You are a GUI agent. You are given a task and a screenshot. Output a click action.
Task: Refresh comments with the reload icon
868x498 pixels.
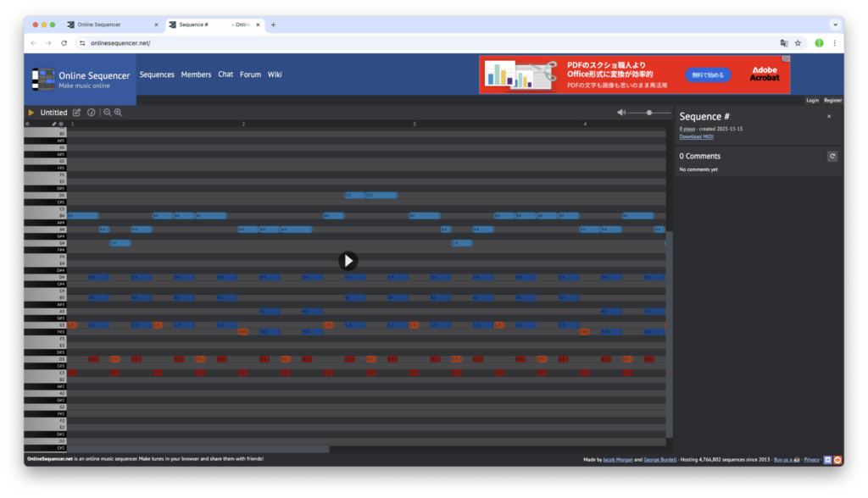pos(832,156)
